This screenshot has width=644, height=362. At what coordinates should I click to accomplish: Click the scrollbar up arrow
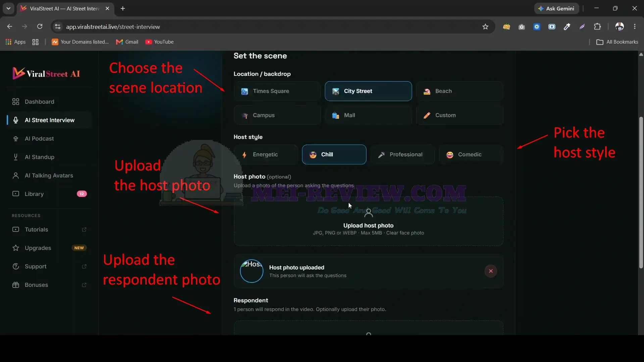641,54
